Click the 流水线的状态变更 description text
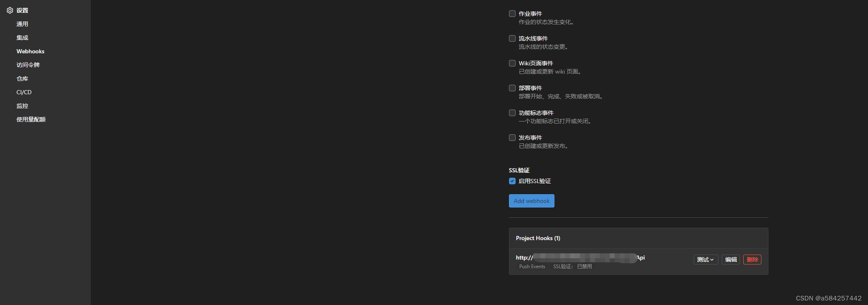 click(543, 47)
